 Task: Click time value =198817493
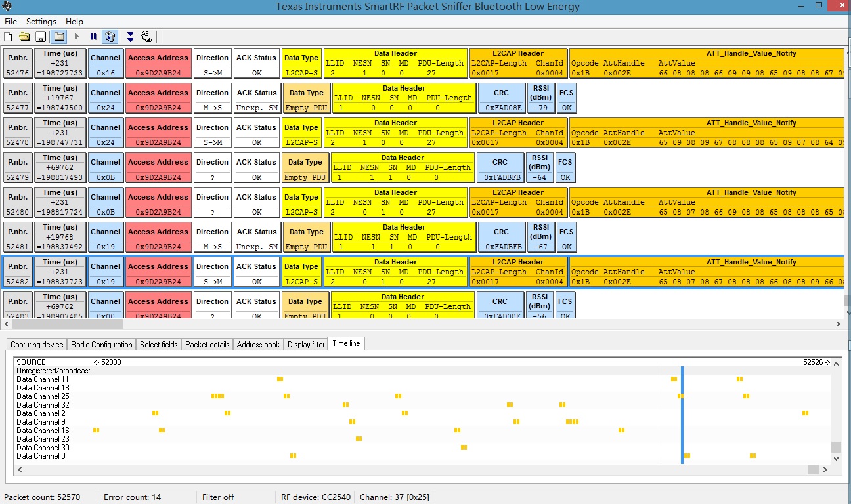click(60, 177)
